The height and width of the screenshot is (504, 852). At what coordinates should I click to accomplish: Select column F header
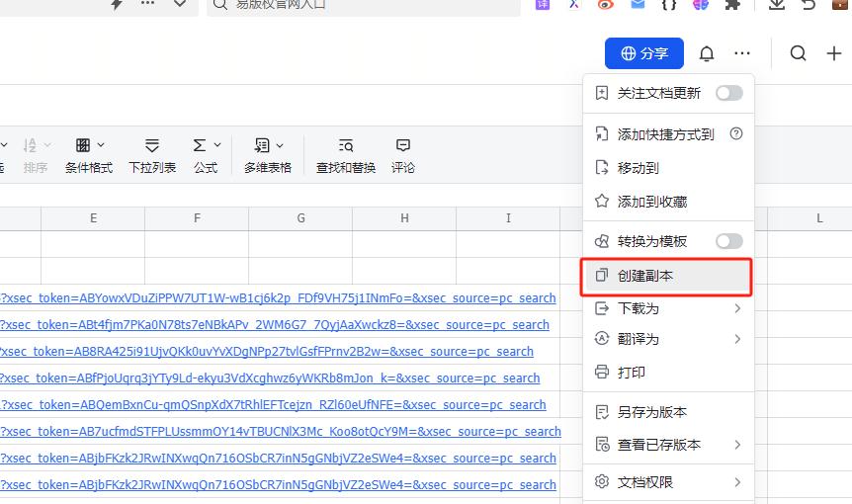[197, 218]
